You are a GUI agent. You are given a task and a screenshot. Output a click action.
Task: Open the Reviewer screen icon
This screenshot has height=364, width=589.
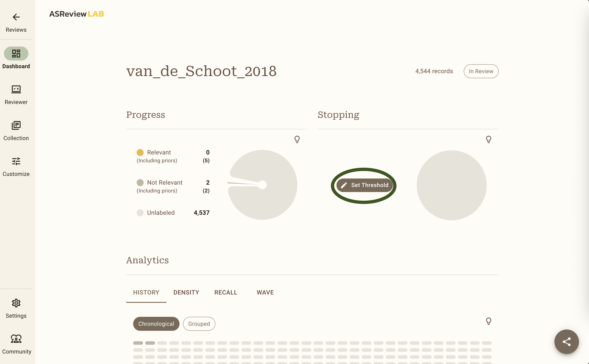point(16,89)
